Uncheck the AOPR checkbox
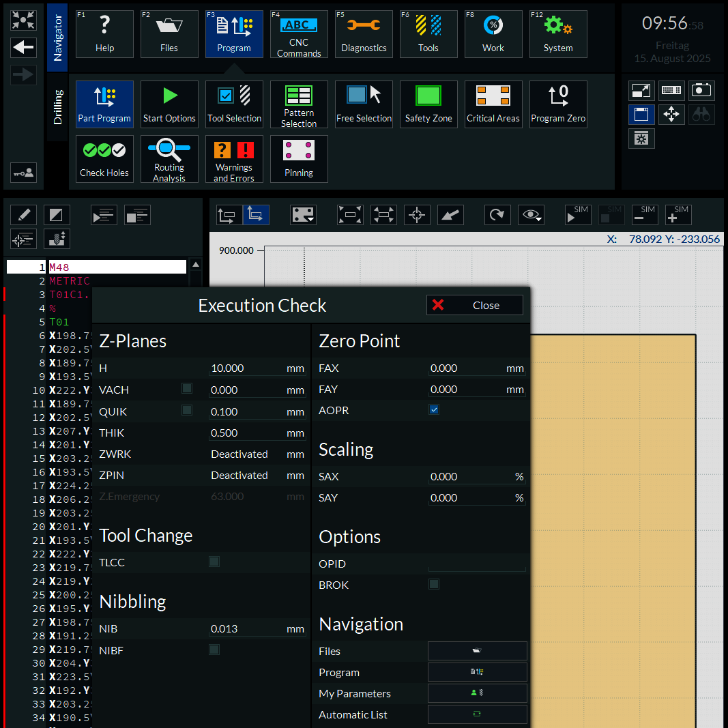The width and height of the screenshot is (728, 728). (x=434, y=409)
